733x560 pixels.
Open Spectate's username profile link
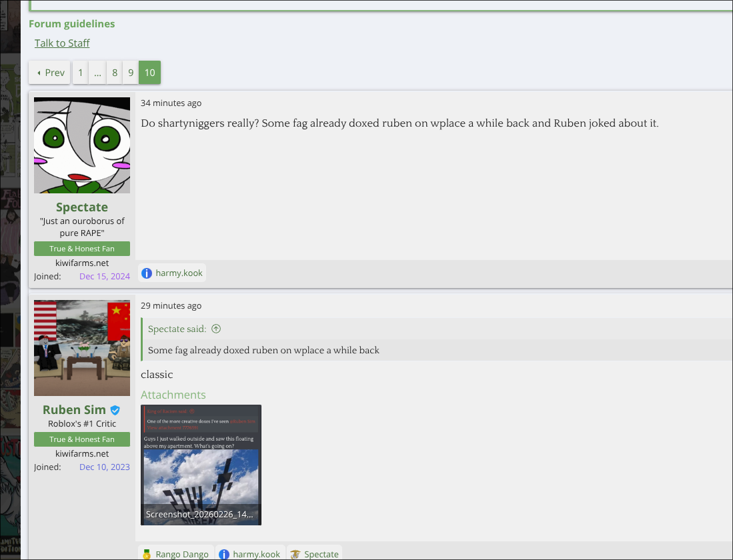click(x=82, y=207)
